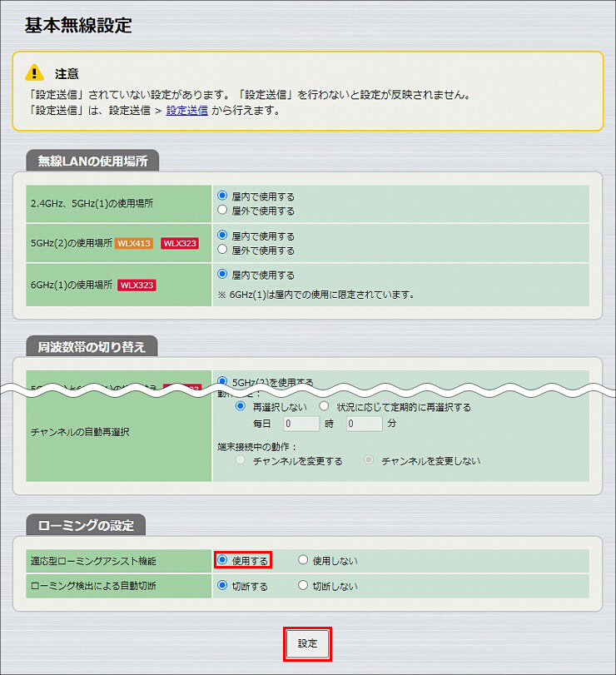The image size is (616, 675).
Task: Click the 基本無線設定 page title
Action: click(x=78, y=26)
